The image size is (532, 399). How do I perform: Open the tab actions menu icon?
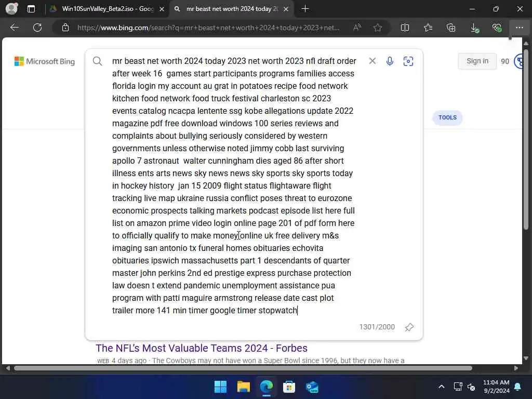pyautogui.click(x=31, y=9)
